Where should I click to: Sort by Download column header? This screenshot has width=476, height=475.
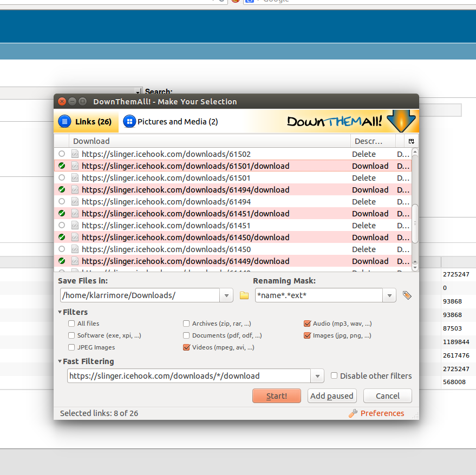(x=210, y=141)
